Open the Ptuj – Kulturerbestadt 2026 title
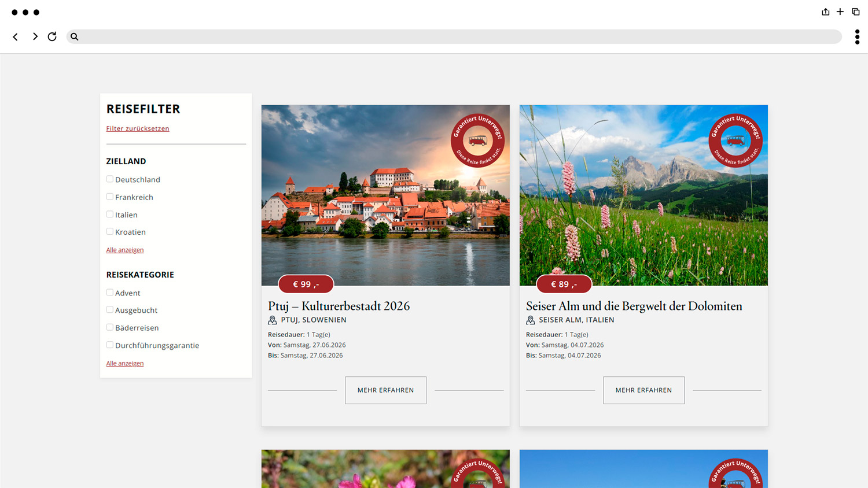The height and width of the screenshot is (488, 868). tap(339, 306)
